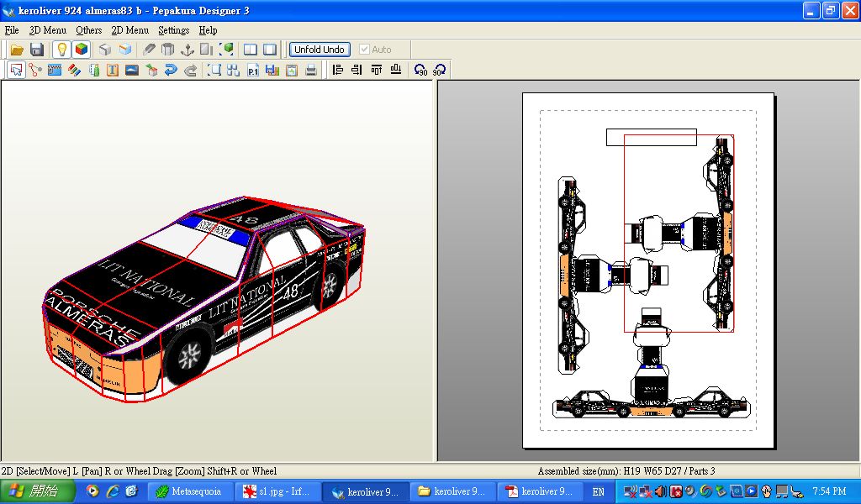The height and width of the screenshot is (504, 861).
Task: Click the P.1 page number icon
Action: 252,71
